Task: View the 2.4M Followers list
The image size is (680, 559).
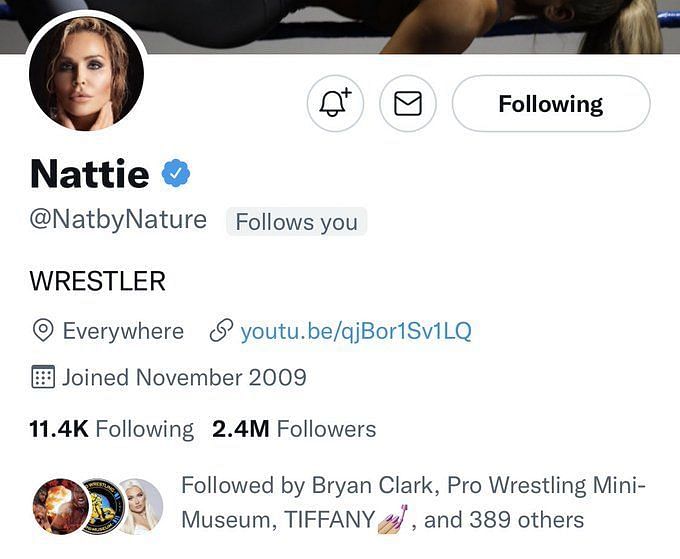Action: tap(294, 429)
